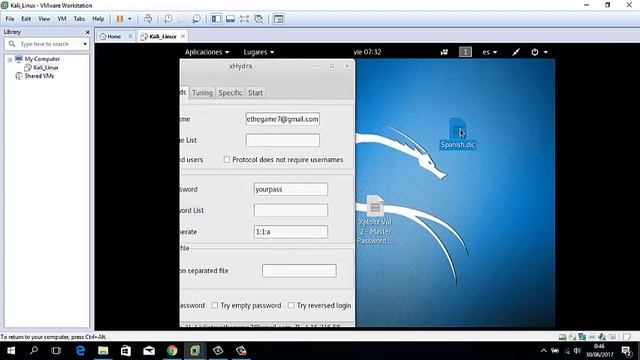640x360 pixels.
Task: Open the VM menu
Action: (62, 19)
